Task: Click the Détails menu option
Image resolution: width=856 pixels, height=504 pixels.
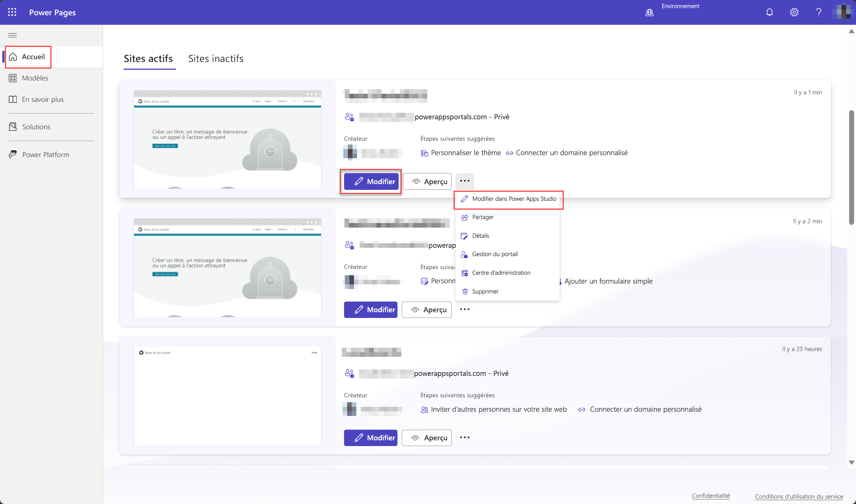Action: (480, 235)
